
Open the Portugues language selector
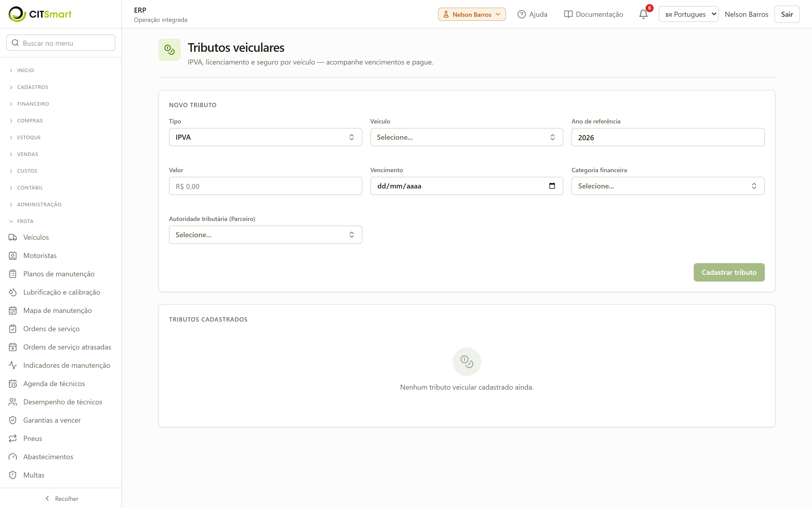[688, 14]
